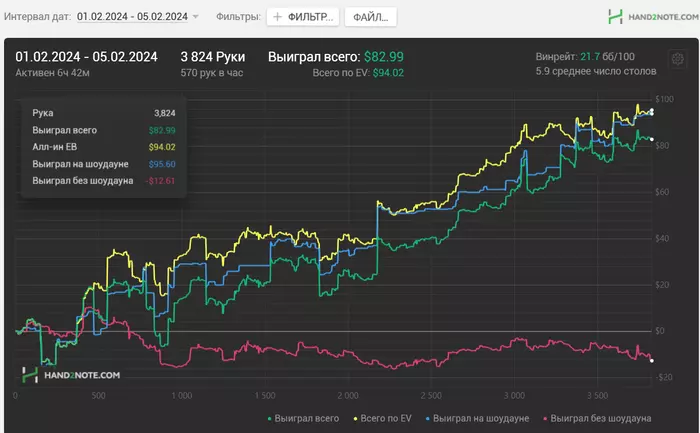This screenshot has height=433, width=700.
Task: Click the Винрейт 21.7 бб/100 text
Action: coord(585,57)
